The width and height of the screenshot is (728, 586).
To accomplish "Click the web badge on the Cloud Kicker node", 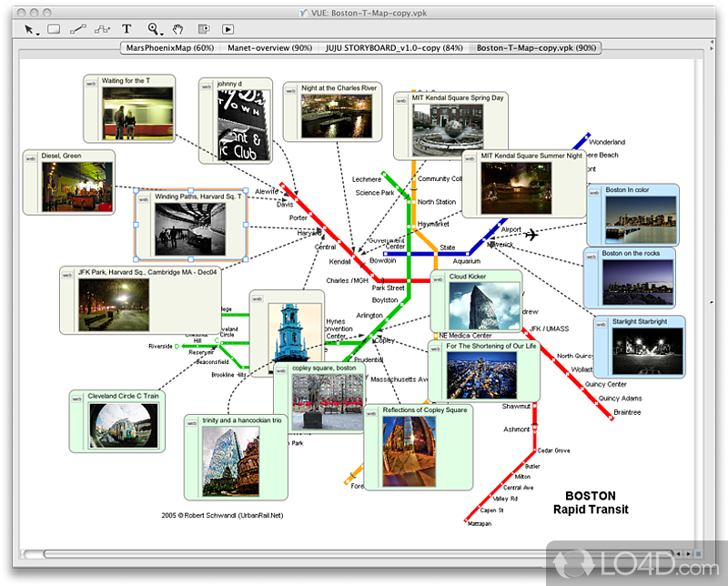I will point(438,279).
